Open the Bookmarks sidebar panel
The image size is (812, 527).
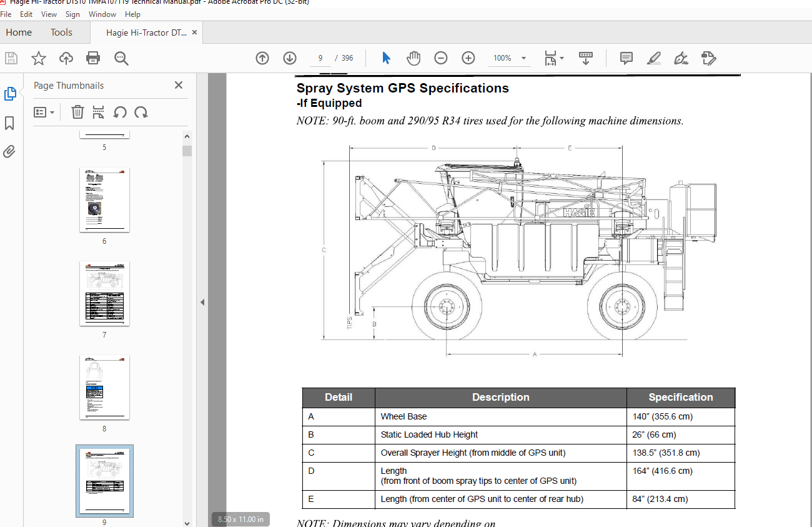coord(9,123)
